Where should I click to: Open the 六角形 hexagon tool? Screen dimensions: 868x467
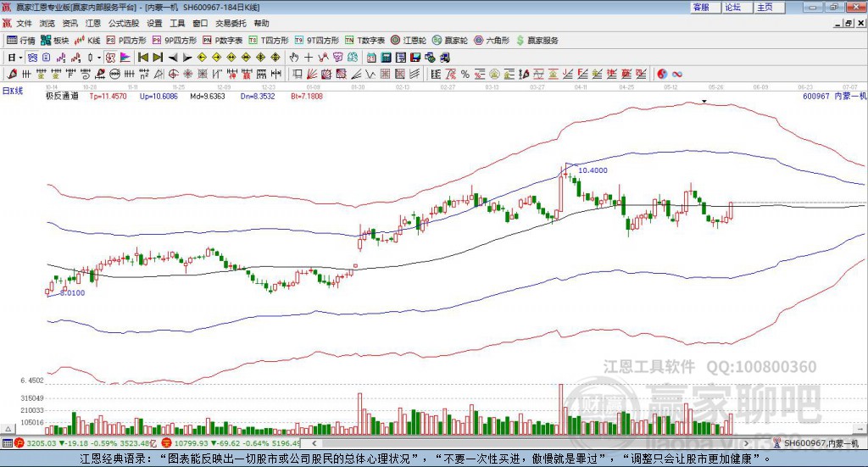pyautogui.click(x=492, y=41)
